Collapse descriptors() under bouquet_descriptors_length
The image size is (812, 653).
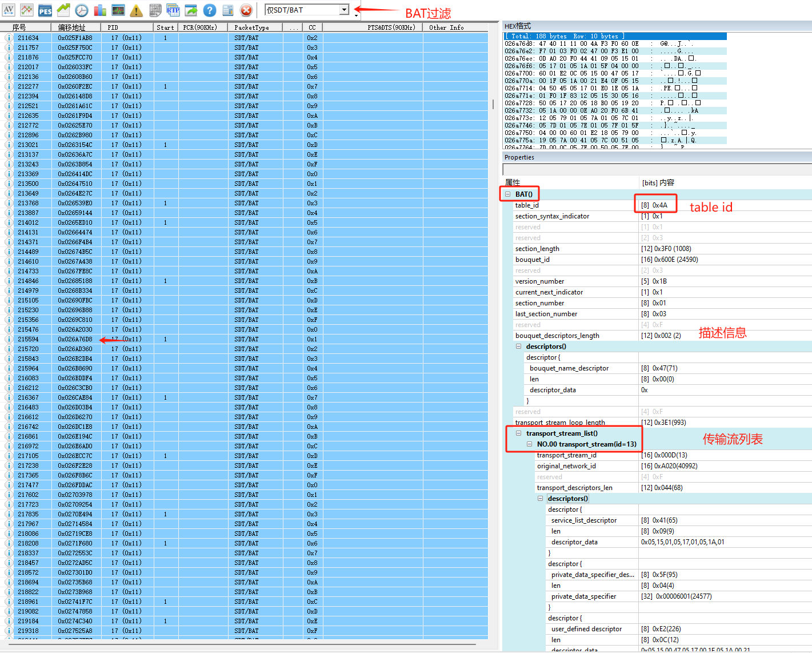[519, 346]
